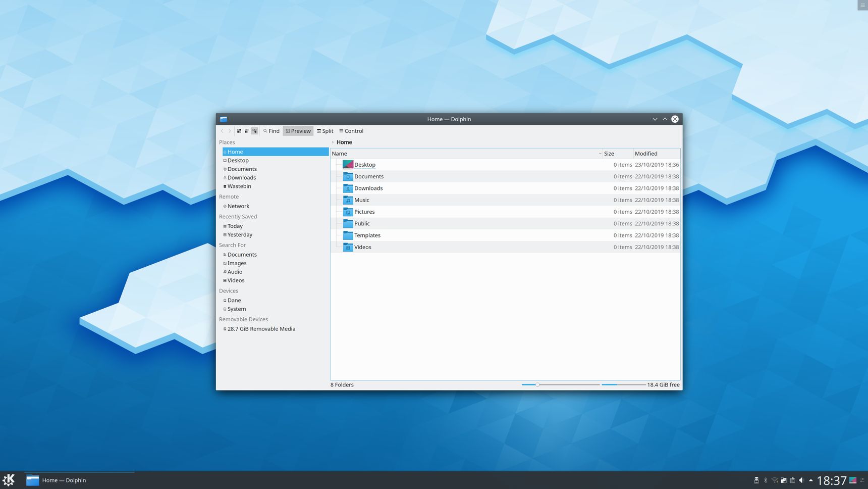The width and height of the screenshot is (868, 489).
Task: Show files saved Today
Action: [276, 226]
